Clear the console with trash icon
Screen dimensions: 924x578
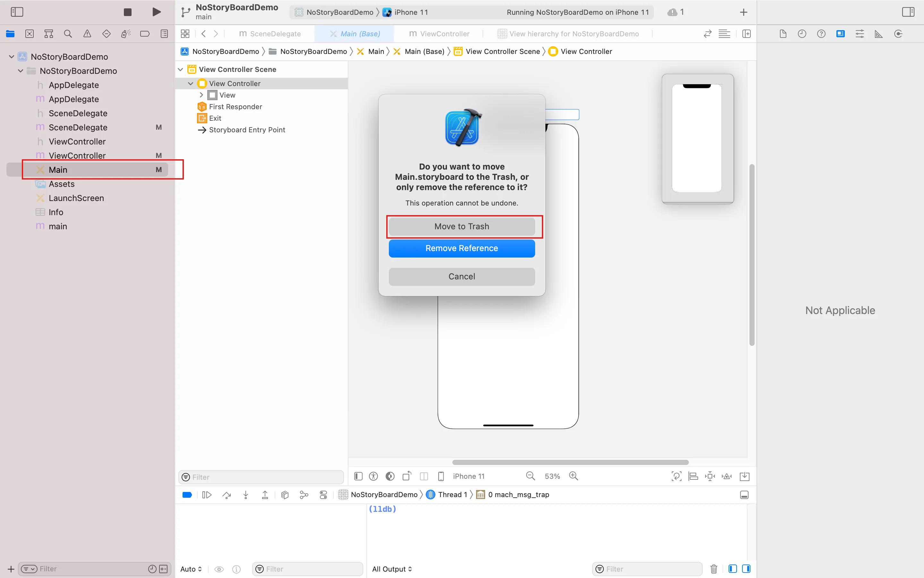(714, 569)
